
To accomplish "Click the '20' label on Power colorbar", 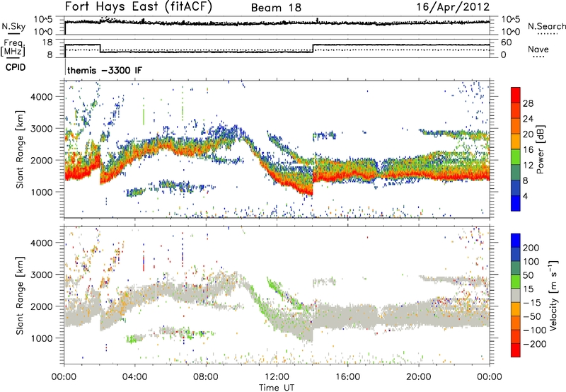I will pos(528,134).
